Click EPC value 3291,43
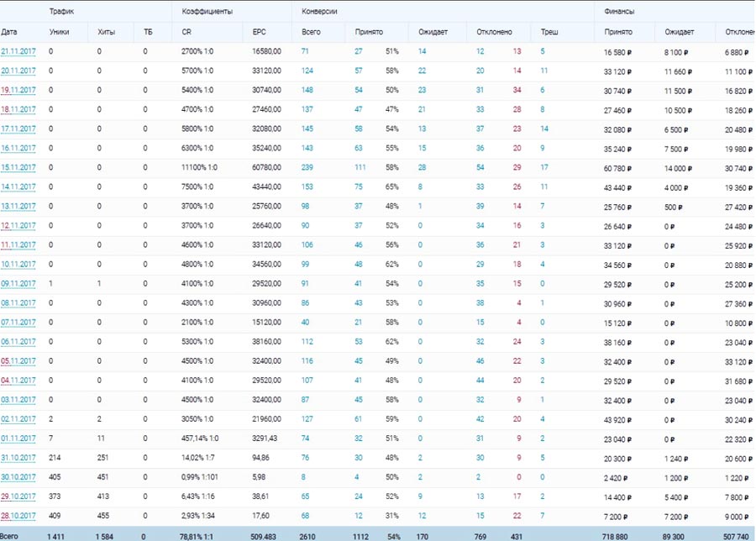Screen dimensions: 756x541 point(265,439)
